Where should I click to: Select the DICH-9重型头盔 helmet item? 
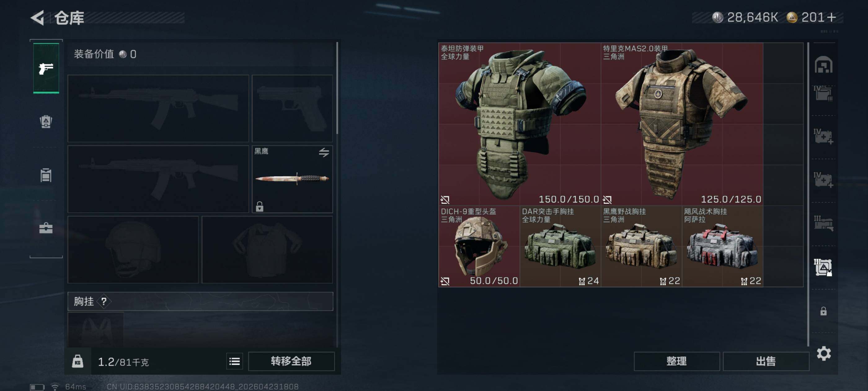pyautogui.click(x=479, y=246)
